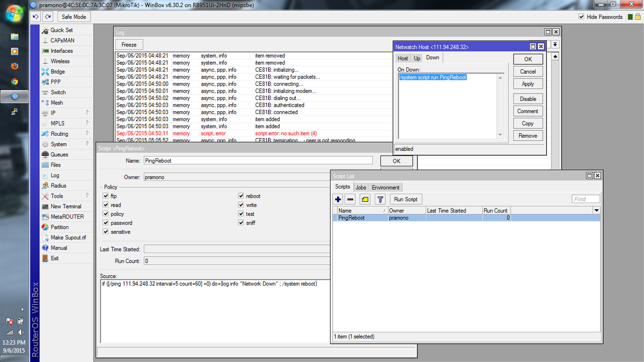Open Firefox from the Windows taskbar
This screenshot has width=644, height=362.
click(15, 66)
